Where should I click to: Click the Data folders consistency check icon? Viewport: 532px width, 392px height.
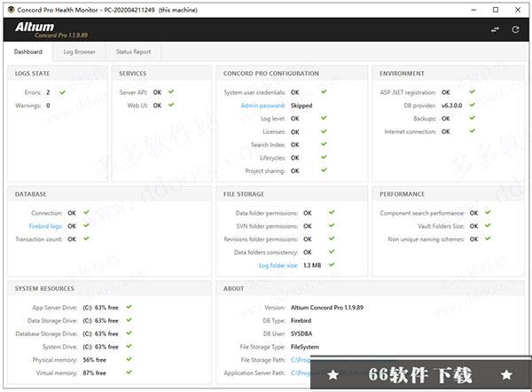[x=332, y=252]
